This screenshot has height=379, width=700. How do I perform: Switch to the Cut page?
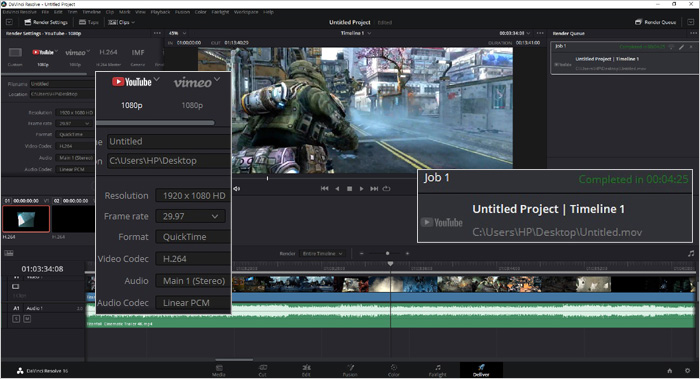262,370
